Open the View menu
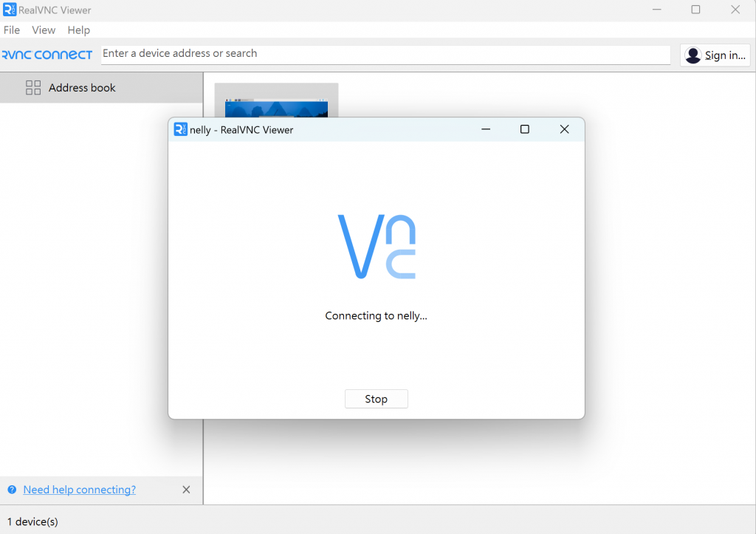 44,30
